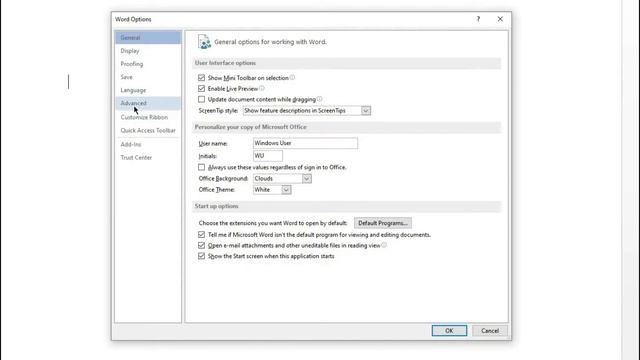Close the Word Options dialog
Viewport: 640px width, 360px height.
[500, 19]
